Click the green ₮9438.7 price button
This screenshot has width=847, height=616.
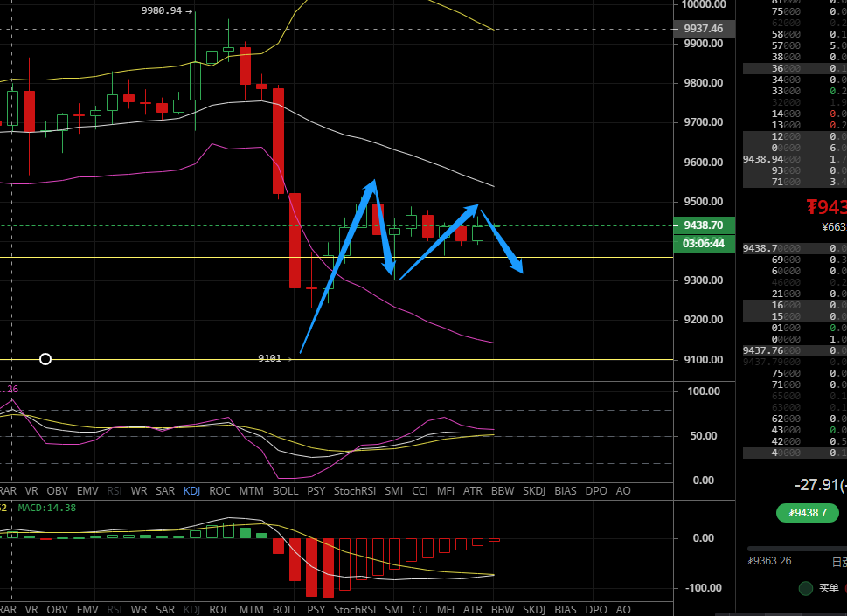(808, 513)
